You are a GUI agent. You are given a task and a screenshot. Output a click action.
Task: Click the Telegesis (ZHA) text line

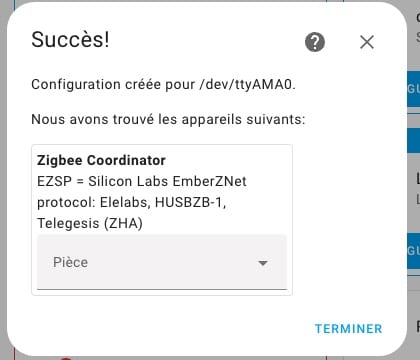pyautogui.click(x=90, y=223)
